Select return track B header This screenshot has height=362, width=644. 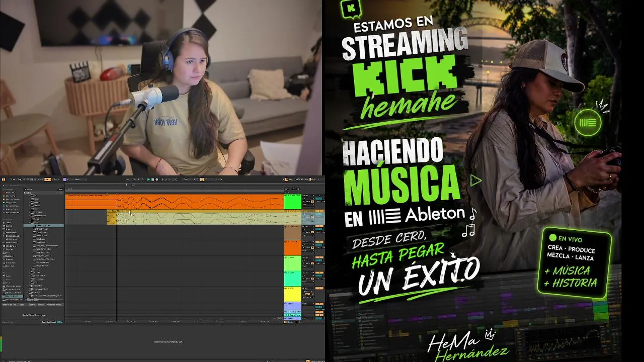(292, 315)
